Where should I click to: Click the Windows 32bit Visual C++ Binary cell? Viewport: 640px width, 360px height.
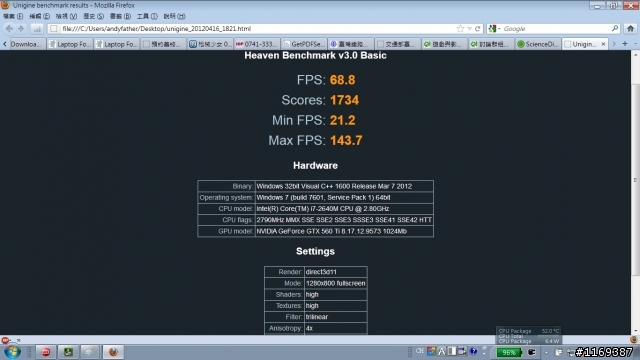coord(344,186)
